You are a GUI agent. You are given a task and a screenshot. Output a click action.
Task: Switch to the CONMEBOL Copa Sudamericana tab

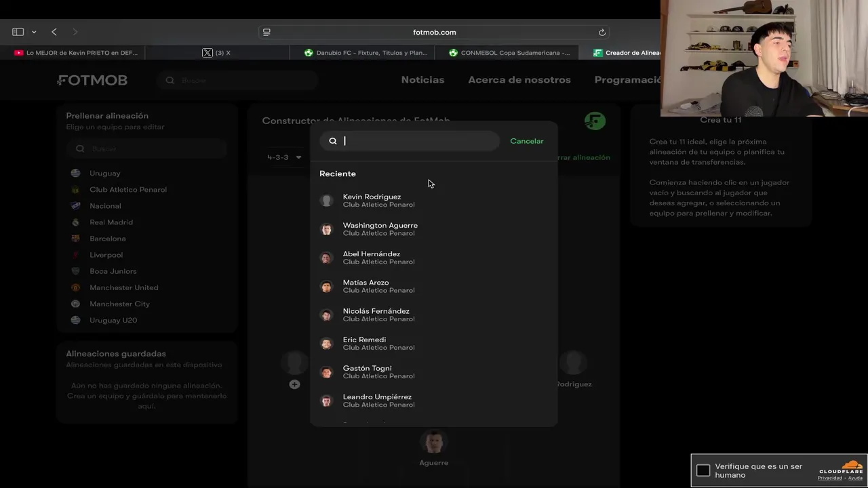coord(509,53)
